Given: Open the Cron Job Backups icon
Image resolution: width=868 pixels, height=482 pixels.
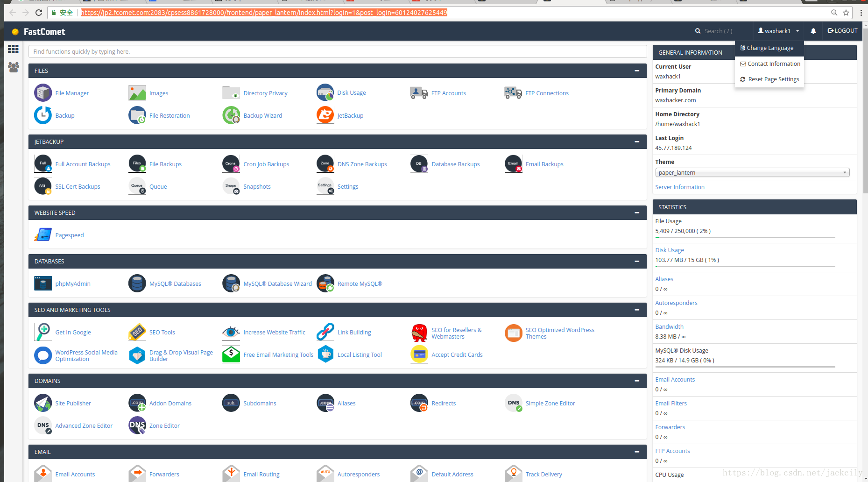Looking at the screenshot, I should click(231, 164).
